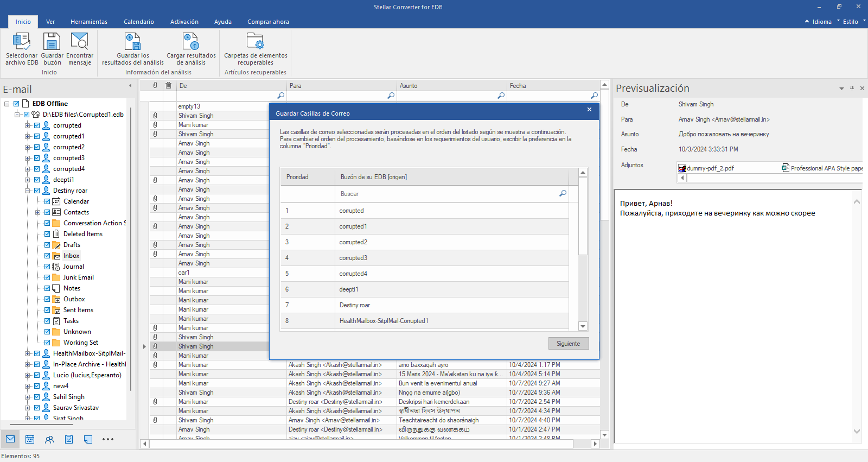Open the Comprar ahora tab
868x462 pixels.
(268, 22)
